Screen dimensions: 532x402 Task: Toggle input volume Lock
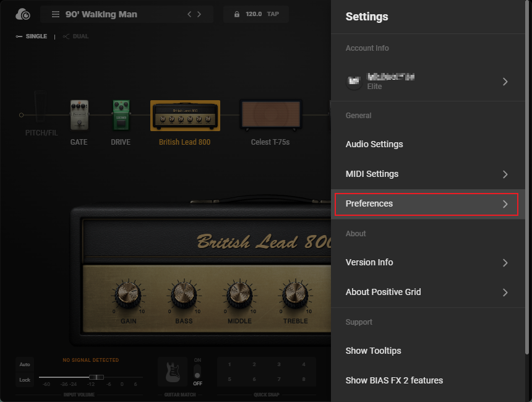click(x=25, y=380)
